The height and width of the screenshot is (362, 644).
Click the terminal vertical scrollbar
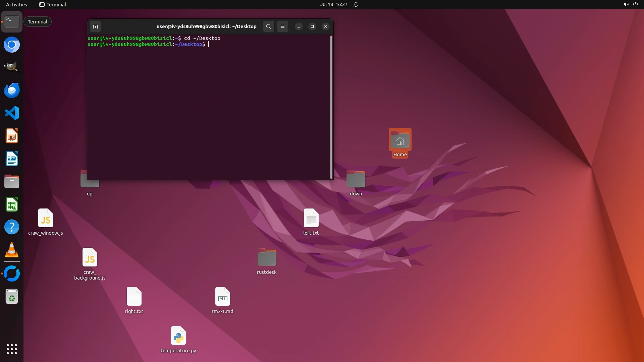tap(331, 107)
